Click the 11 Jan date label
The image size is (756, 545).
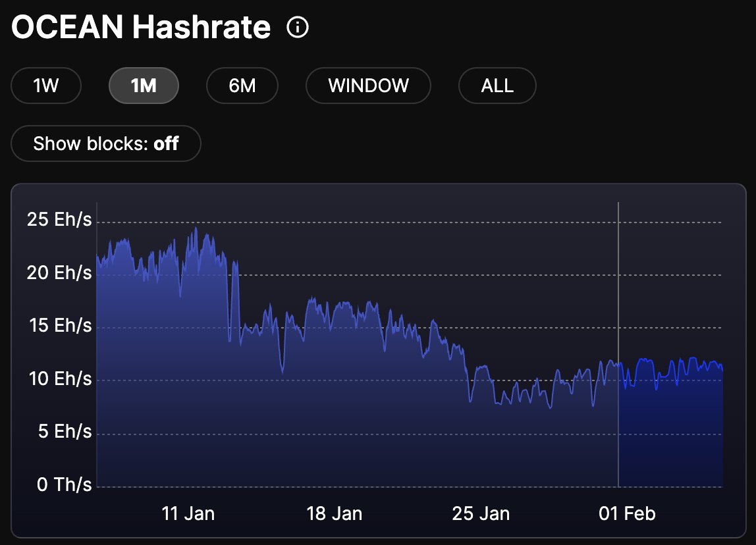click(188, 513)
